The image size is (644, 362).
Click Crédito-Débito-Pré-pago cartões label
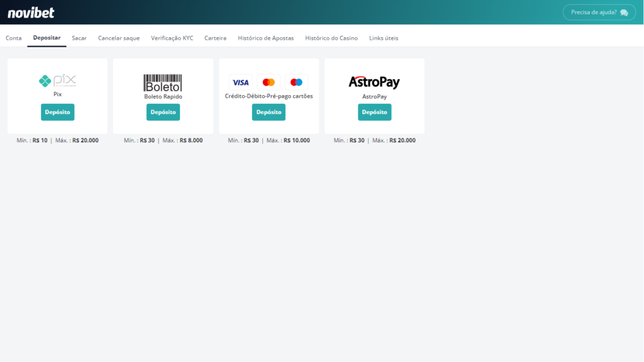[x=269, y=96]
